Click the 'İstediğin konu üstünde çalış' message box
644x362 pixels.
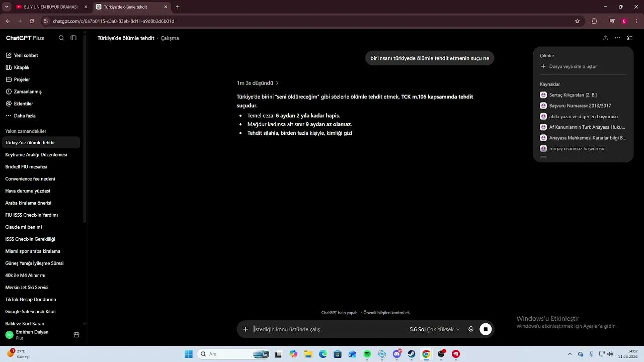pos(329,329)
